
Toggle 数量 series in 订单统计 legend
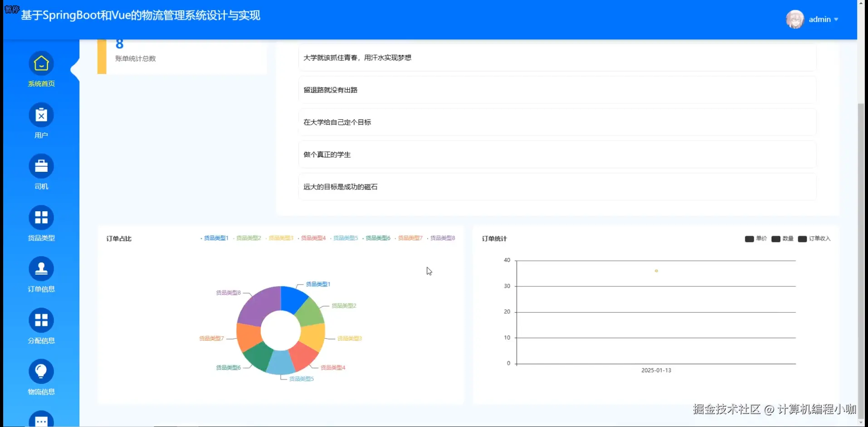pos(782,239)
